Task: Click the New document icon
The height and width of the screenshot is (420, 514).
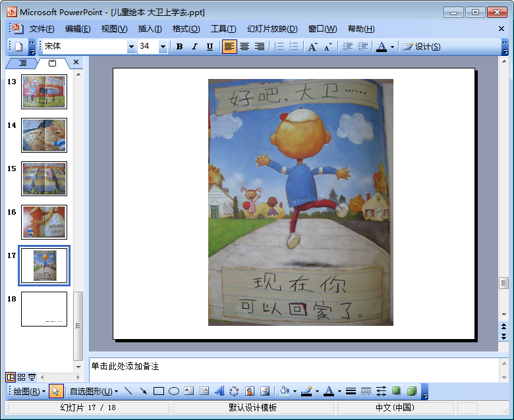Action: click(18, 47)
